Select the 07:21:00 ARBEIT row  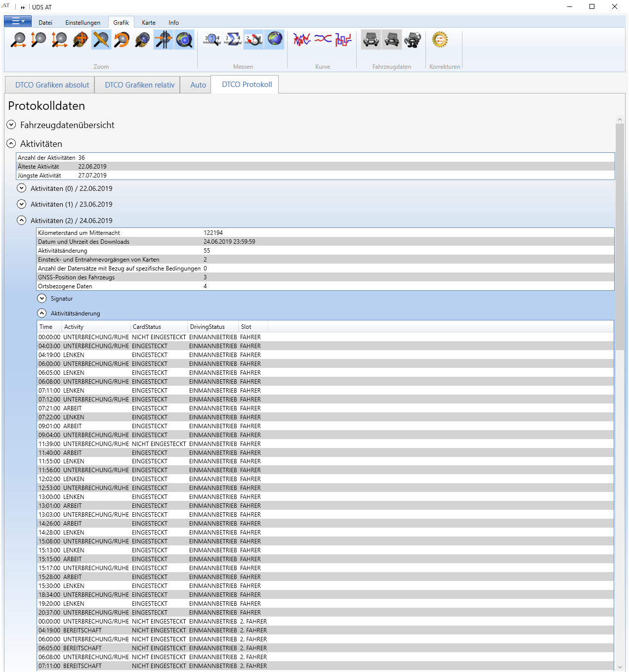click(326, 408)
